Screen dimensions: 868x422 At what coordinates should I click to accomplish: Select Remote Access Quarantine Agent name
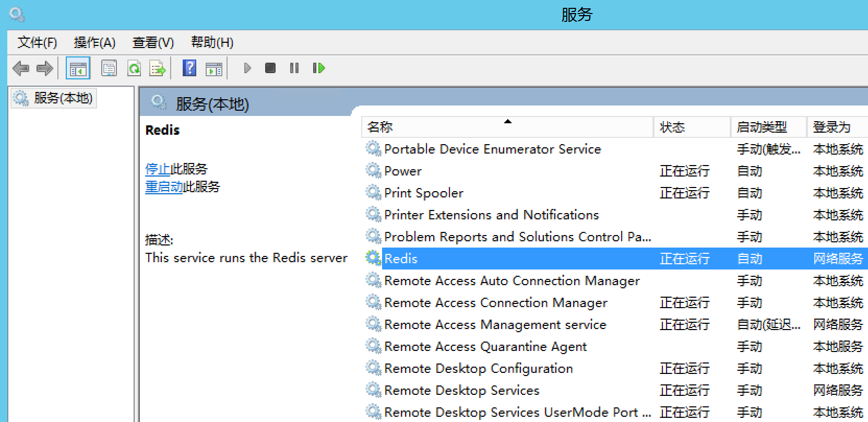[x=485, y=346]
